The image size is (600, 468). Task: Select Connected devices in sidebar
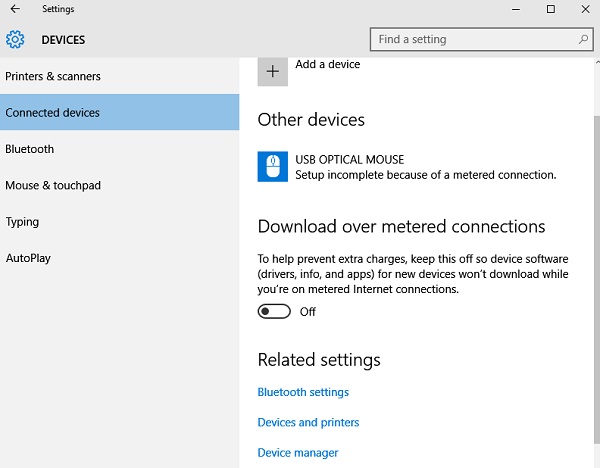(x=53, y=113)
